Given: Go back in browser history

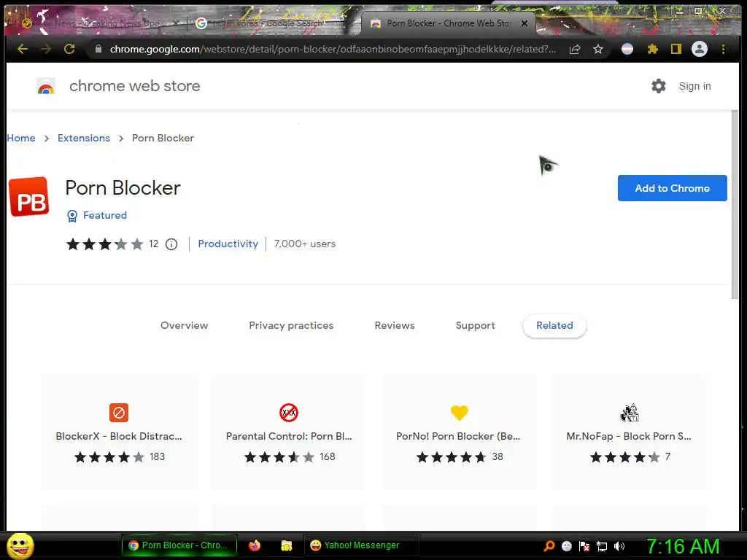Looking at the screenshot, I should click(x=23, y=49).
